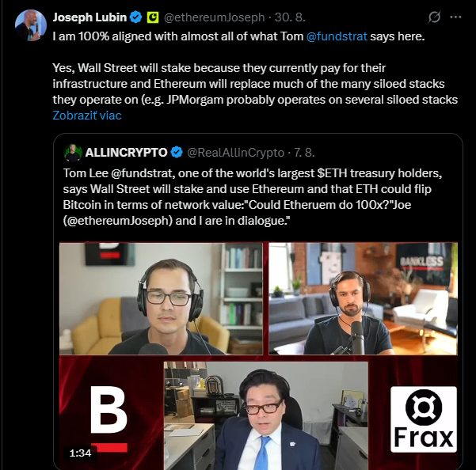Open the Joseph Lubin display name
This screenshot has width=476, height=470.
click(x=89, y=17)
